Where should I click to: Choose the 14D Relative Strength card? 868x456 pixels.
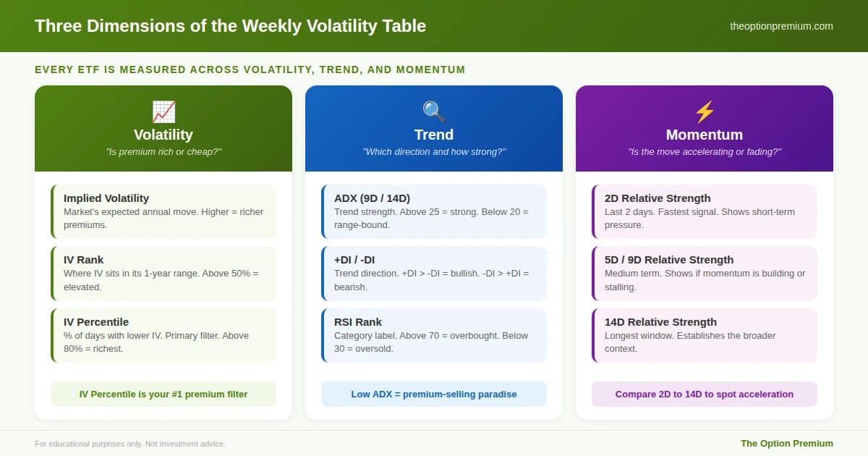705,336
